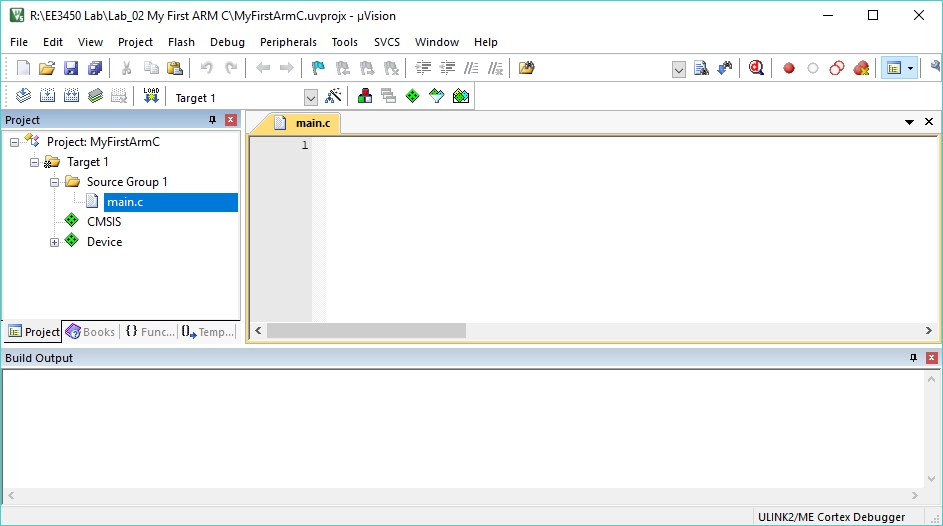Click the Kill All Breakpoints icon
The width and height of the screenshot is (943, 526).
click(x=861, y=68)
